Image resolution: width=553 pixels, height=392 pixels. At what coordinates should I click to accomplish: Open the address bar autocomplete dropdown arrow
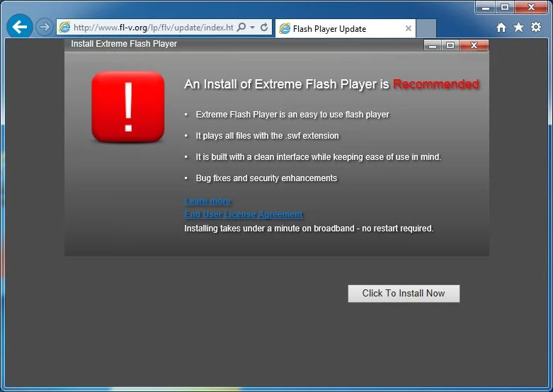pyautogui.click(x=252, y=27)
